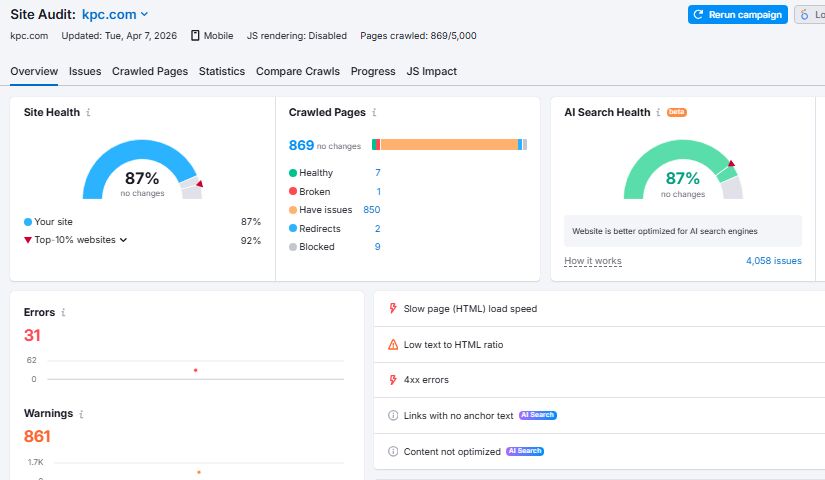The width and height of the screenshot is (825, 480).
Task: Open the 4,058 issues link
Action: pos(773,261)
